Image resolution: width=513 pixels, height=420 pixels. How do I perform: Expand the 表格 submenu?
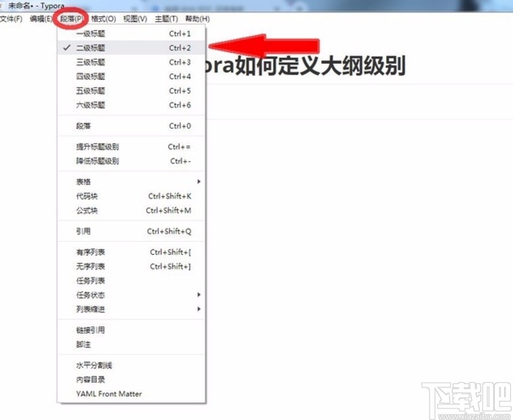tap(131, 182)
